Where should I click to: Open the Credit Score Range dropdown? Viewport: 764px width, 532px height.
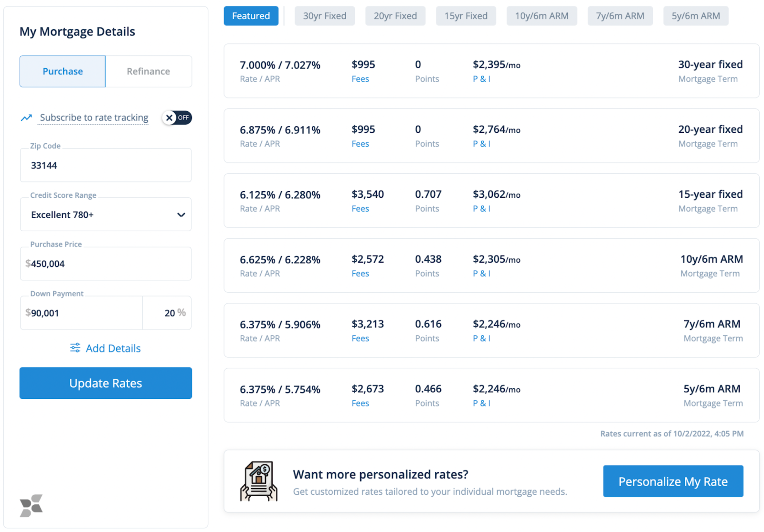106,214
